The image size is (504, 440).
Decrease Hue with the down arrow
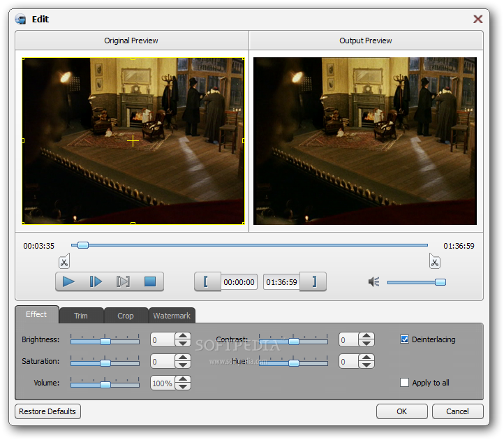[366, 365]
